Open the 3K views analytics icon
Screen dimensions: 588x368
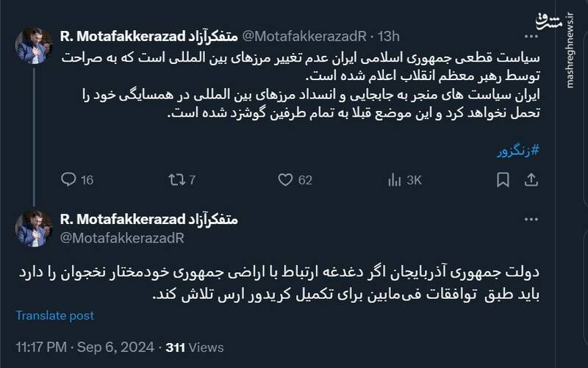(x=395, y=179)
